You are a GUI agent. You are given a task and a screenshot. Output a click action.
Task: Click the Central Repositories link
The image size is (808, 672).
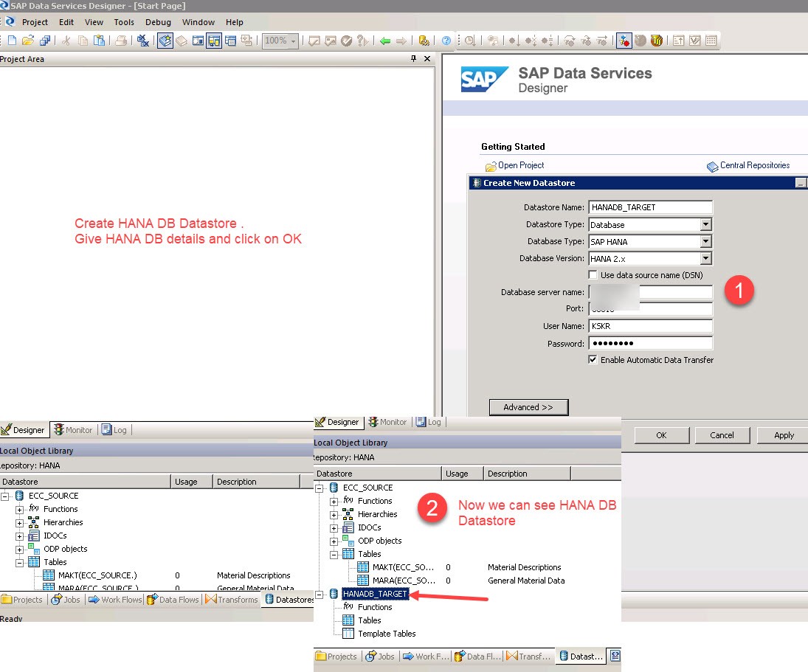(x=754, y=164)
